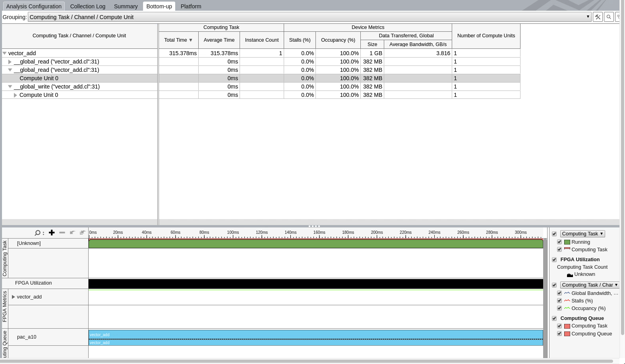Screen dimensions: 625x364
Task: Click the green Running bar in [Unknown] row
Action: tap(315, 244)
